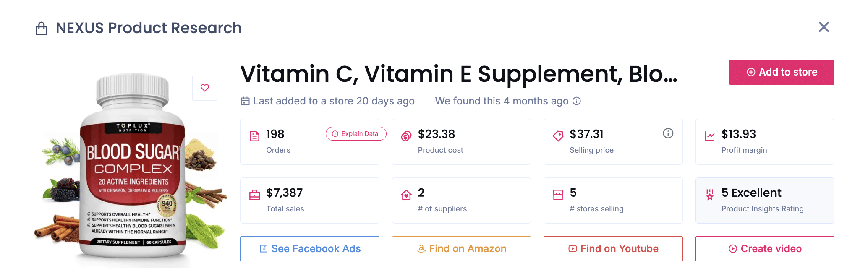Click info icon after found 4 months ago
Screen dimensions: 868x271
[577, 101]
